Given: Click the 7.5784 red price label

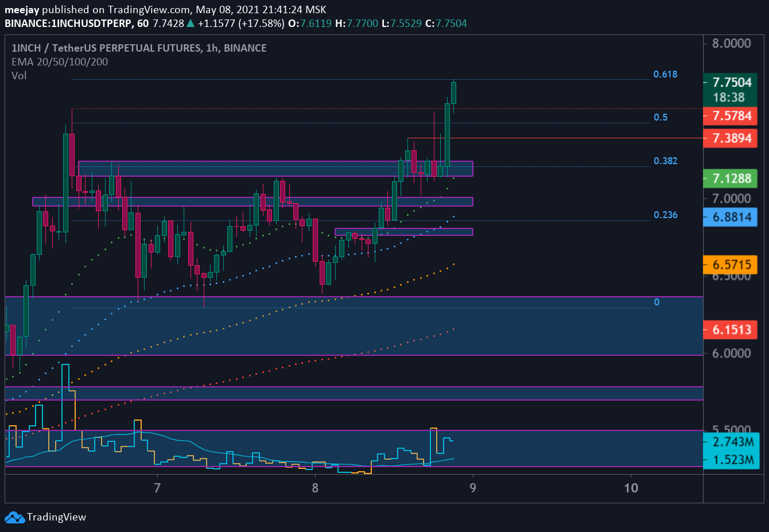Looking at the screenshot, I should (731, 116).
